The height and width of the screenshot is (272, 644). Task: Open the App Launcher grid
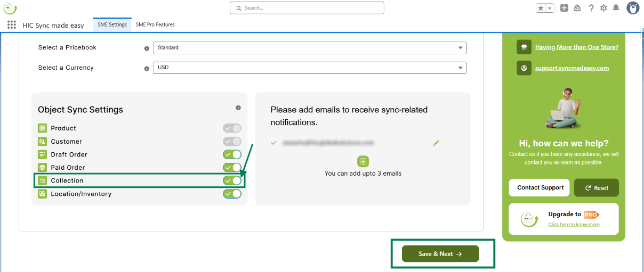click(x=12, y=24)
